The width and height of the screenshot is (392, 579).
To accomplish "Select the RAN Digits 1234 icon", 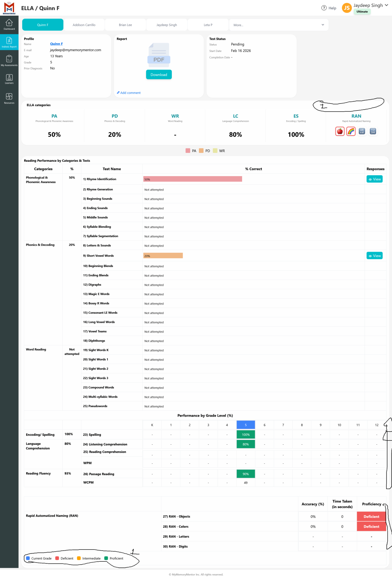I will [x=373, y=131].
